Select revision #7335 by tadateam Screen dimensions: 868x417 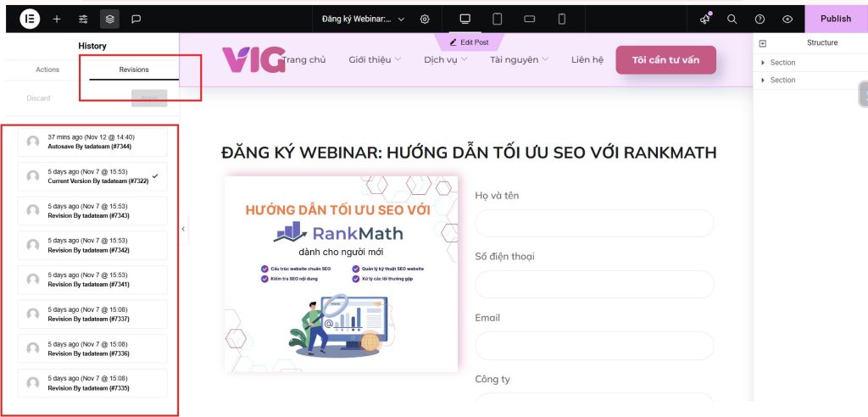92,383
